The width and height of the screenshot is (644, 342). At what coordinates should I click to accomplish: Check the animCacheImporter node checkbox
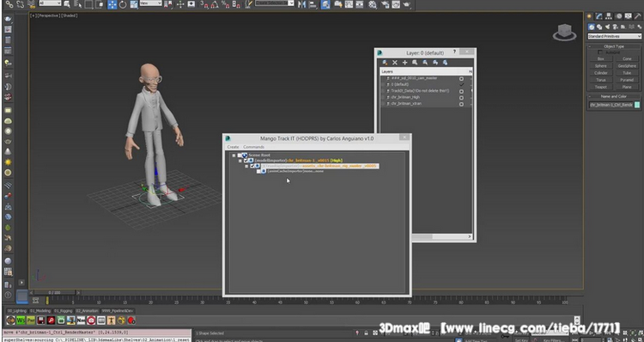click(x=258, y=171)
